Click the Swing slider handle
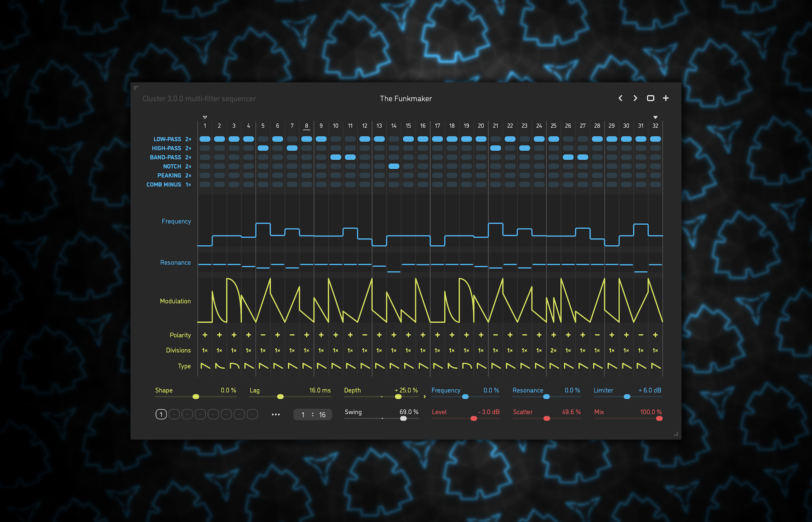This screenshot has width=812, height=522. [403, 419]
